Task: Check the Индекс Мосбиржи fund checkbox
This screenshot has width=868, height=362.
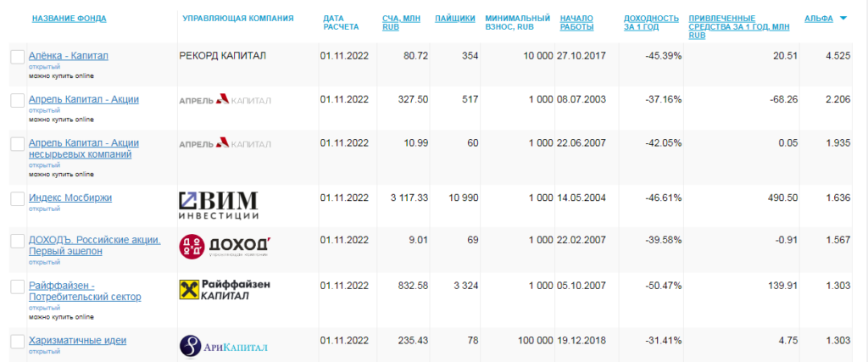Action: 18,198
